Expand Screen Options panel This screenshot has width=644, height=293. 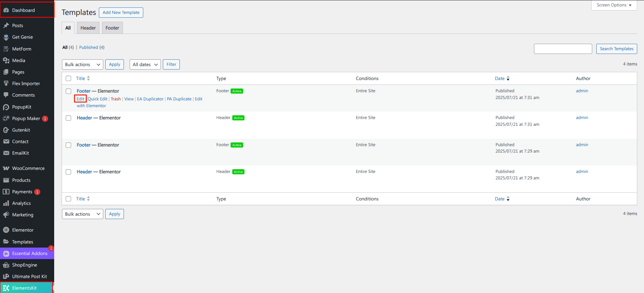(x=614, y=5)
